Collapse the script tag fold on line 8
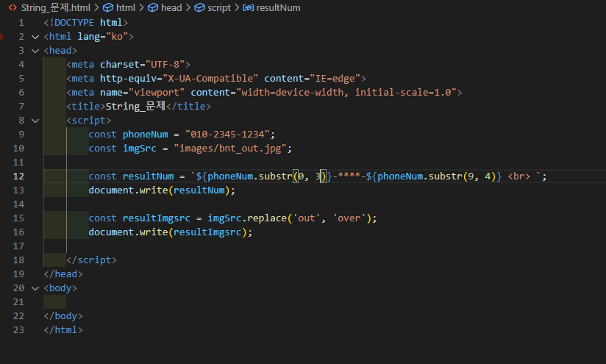 (x=35, y=121)
